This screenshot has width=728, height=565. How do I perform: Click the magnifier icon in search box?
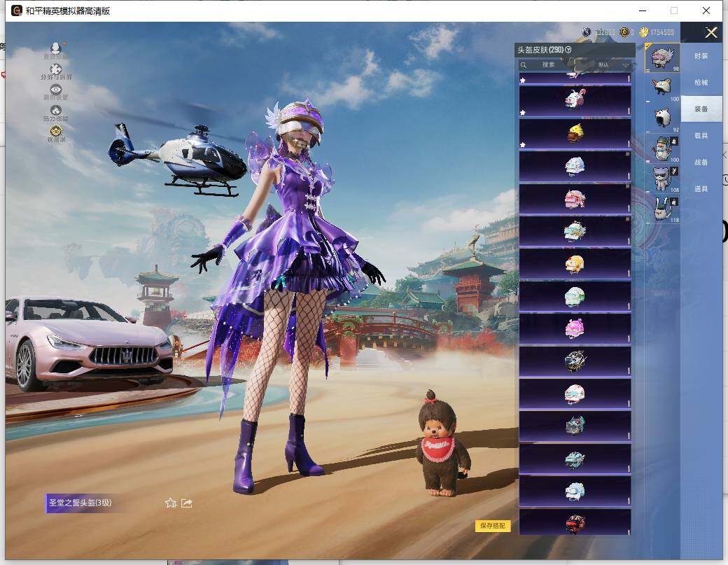(524, 65)
